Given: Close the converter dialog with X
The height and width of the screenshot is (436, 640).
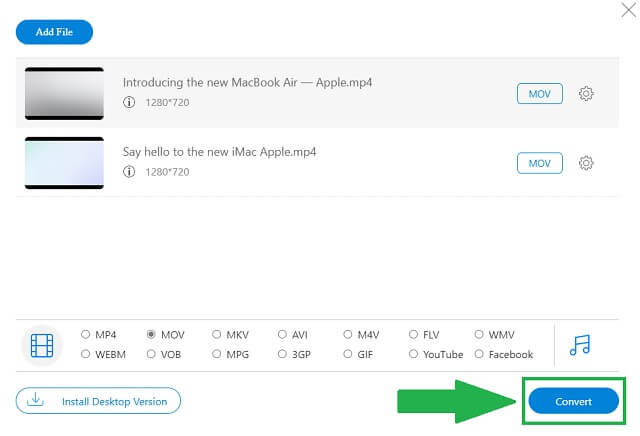Looking at the screenshot, I should [629, 10].
